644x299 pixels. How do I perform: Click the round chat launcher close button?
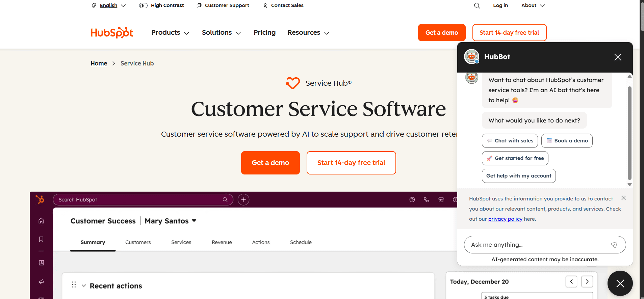click(620, 283)
